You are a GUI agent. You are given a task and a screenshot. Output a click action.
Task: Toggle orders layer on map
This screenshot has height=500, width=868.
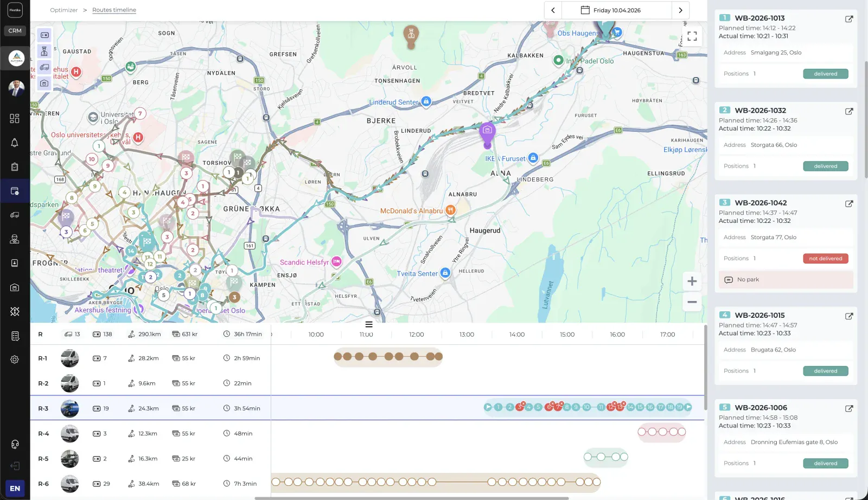pos(44,35)
